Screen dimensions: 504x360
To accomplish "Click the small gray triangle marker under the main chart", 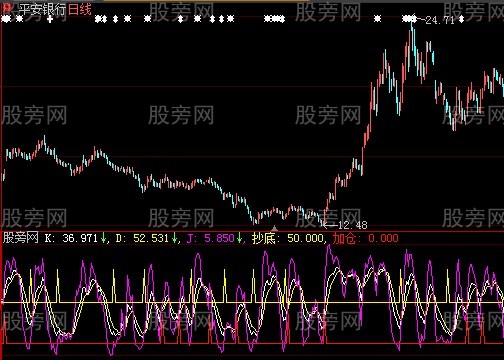I will [x=274, y=228].
